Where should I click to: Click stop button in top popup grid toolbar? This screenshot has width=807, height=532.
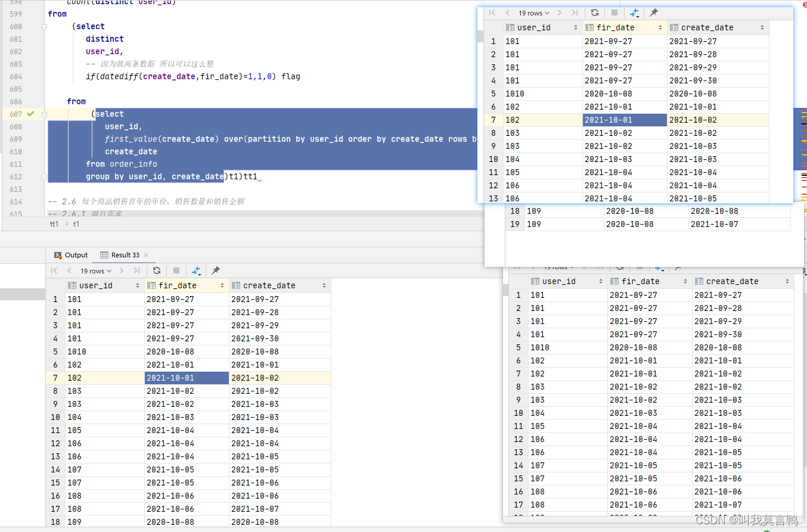pyautogui.click(x=614, y=13)
